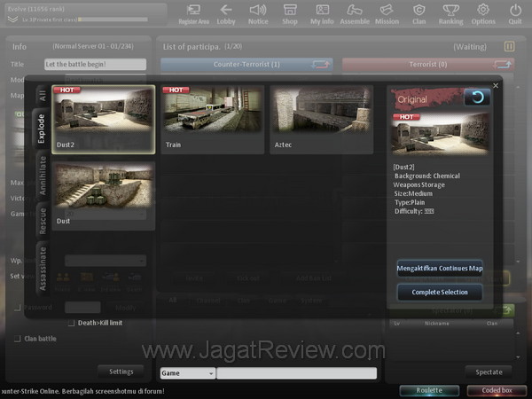
Task: Close the map selection dialog
Action: point(496,85)
